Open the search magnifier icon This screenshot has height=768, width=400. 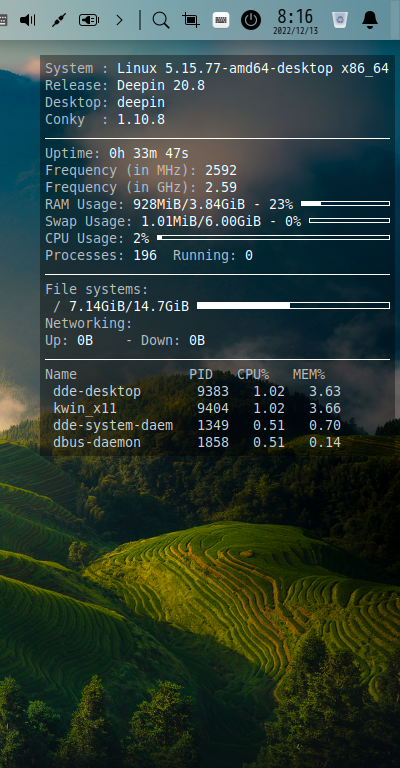coord(161,20)
